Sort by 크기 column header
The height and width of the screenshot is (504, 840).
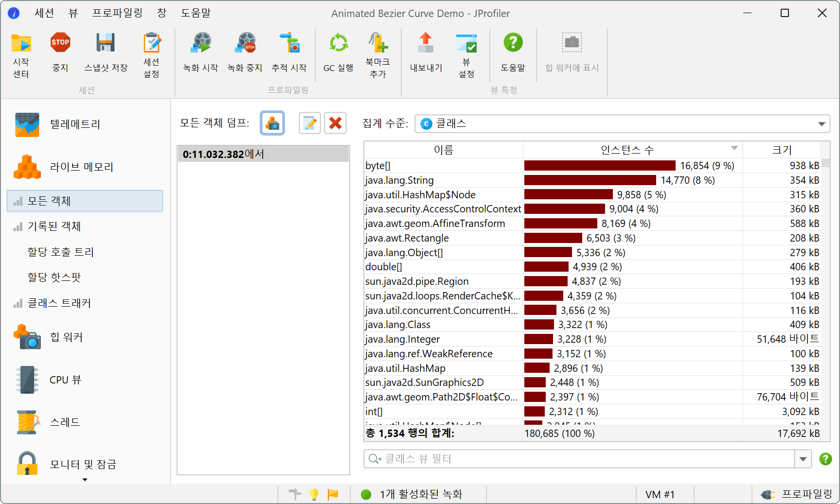tap(782, 150)
